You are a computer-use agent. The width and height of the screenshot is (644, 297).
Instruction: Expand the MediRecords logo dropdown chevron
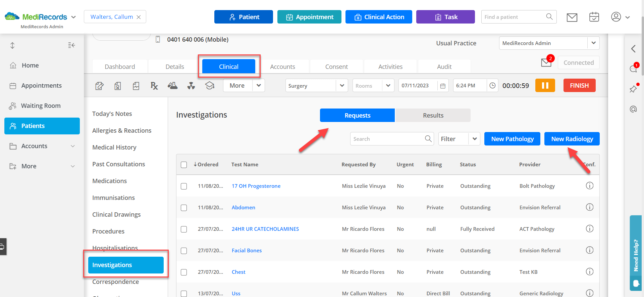click(x=73, y=17)
